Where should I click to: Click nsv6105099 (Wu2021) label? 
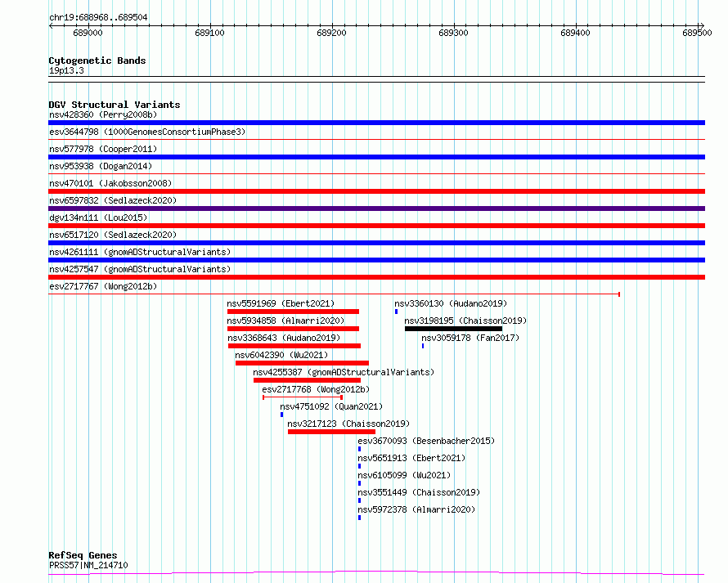404,475
